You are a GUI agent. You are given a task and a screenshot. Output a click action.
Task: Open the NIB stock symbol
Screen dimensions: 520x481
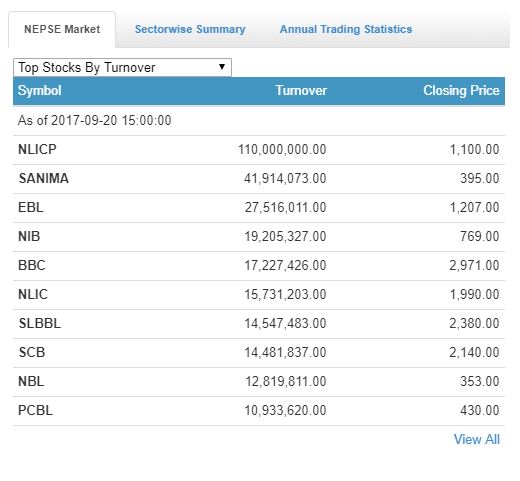[x=29, y=236]
